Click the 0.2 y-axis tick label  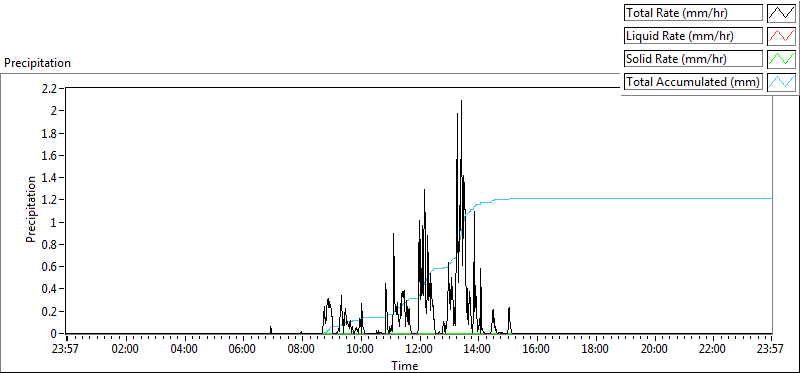click(50, 311)
